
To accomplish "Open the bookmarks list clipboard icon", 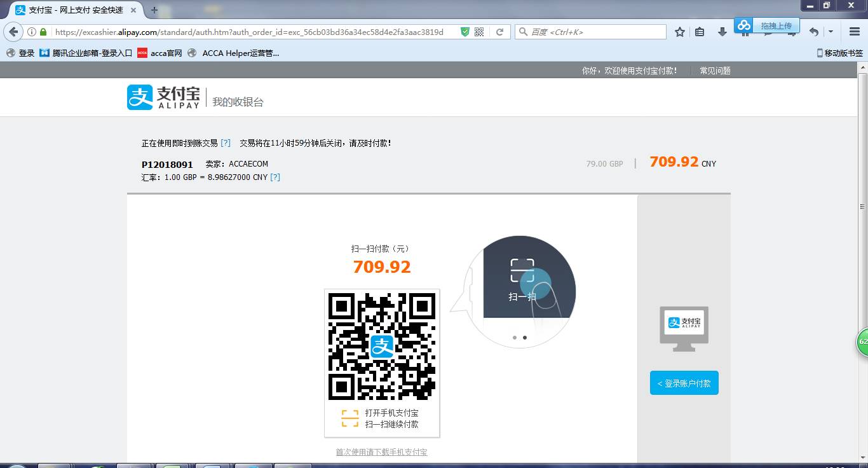I will 700,32.
